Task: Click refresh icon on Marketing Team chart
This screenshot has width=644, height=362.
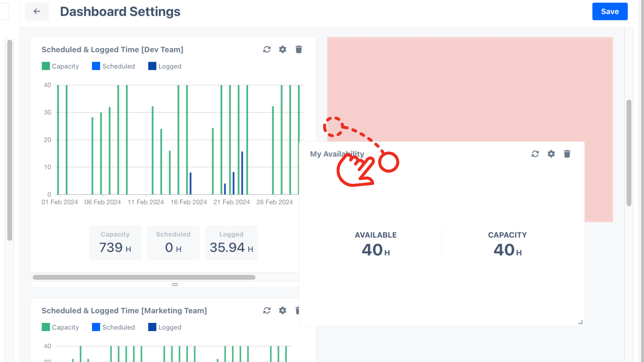Action: point(267,310)
